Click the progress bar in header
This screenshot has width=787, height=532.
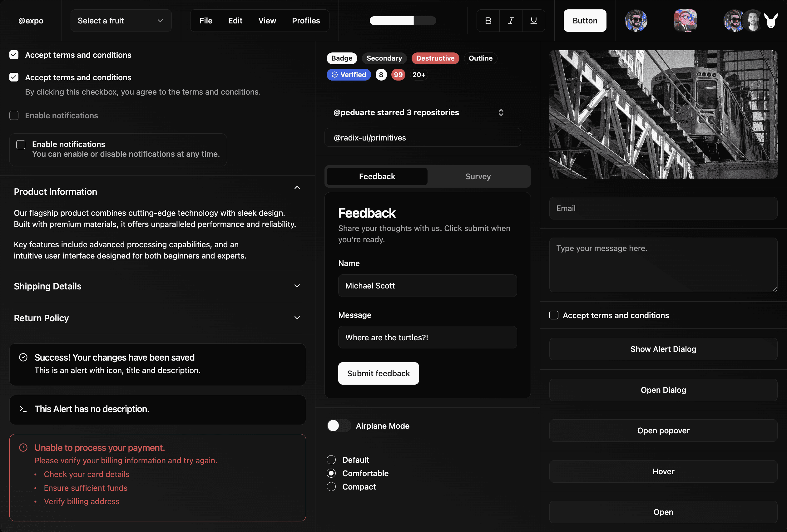pos(403,21)
